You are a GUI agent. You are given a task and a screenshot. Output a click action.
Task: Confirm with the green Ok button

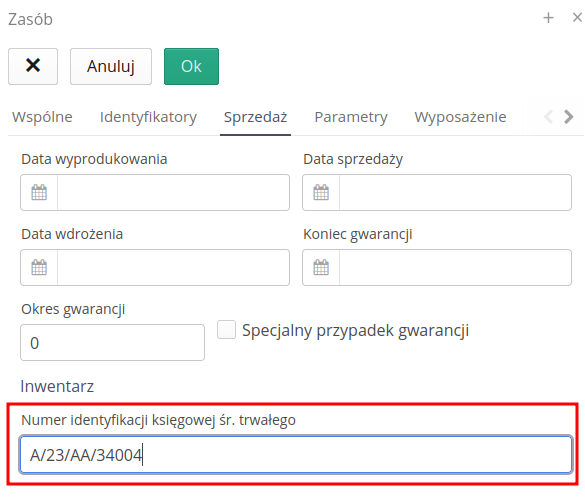[191, 66]
